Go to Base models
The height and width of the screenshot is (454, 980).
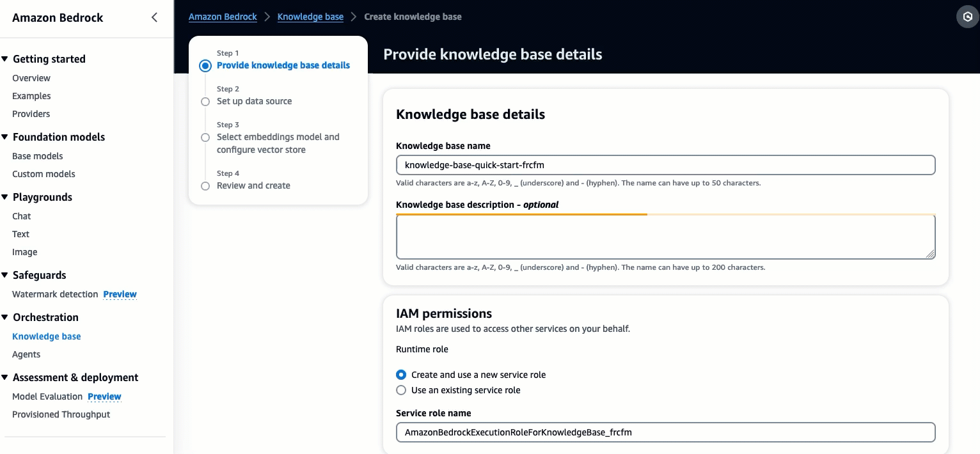pos(38,156)
